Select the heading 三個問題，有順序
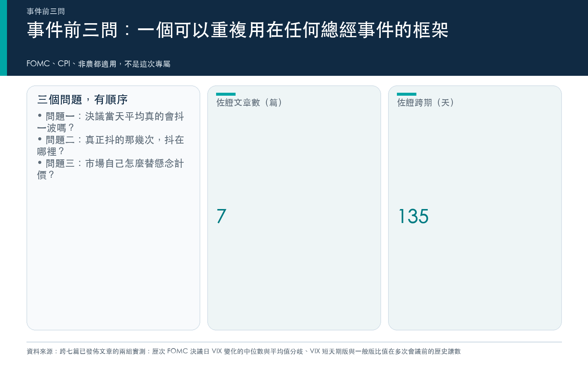Image resolution: width=588 pixels, height=368 pixels. [82, 100]
